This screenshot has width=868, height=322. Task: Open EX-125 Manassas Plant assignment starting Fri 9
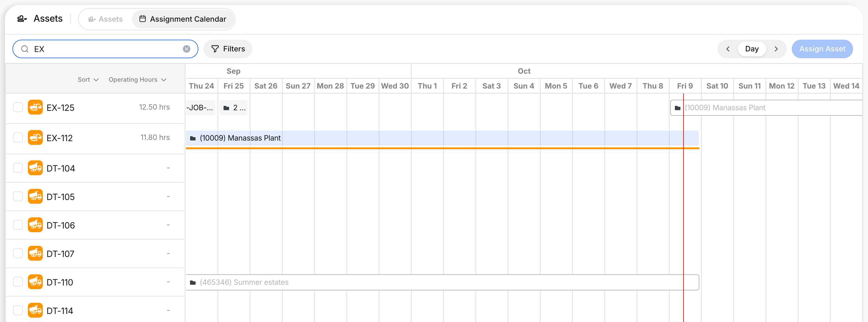(766, 108)
